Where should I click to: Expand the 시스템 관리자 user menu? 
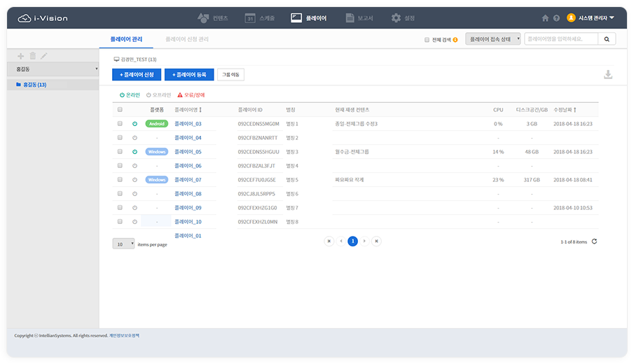tap(591, 18)
